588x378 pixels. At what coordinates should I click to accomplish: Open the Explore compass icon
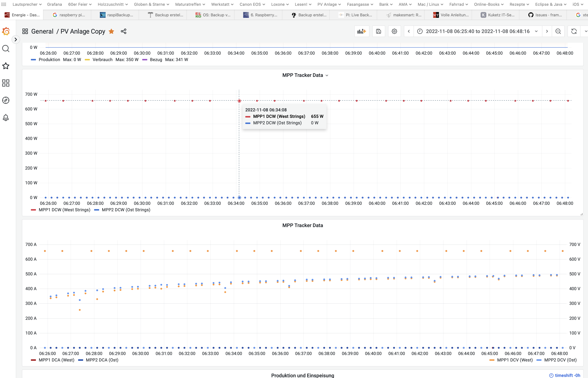click(x=6, y=100)
